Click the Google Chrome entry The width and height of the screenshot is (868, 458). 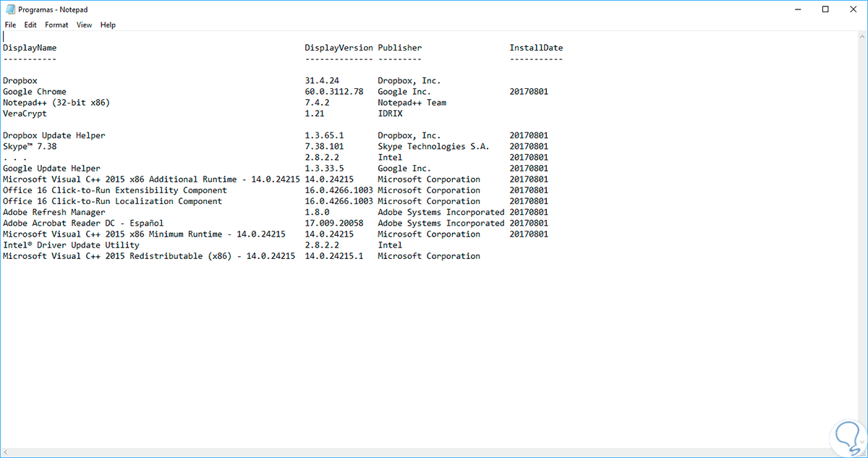pyautogui.click(x=35, y=92)
